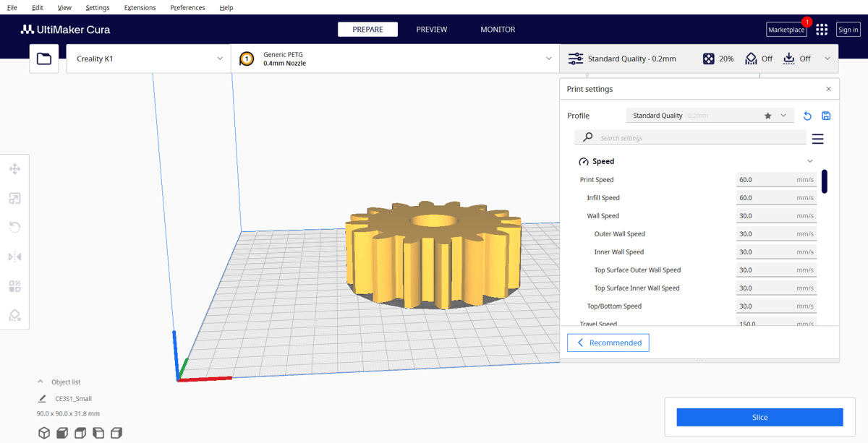Collapse the Speed settings section

[x=809, y=161]
